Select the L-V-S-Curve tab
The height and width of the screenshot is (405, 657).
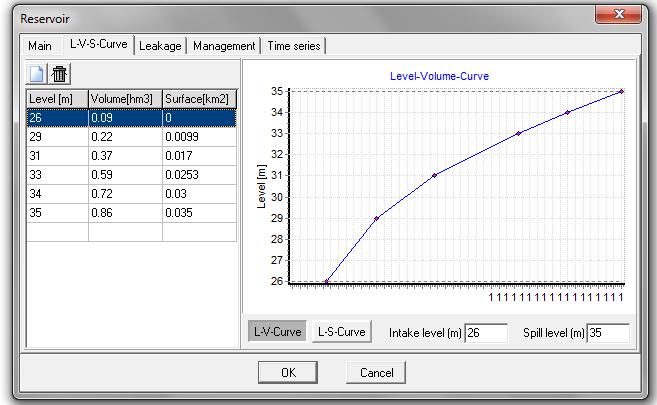click(x=99, y=44)
